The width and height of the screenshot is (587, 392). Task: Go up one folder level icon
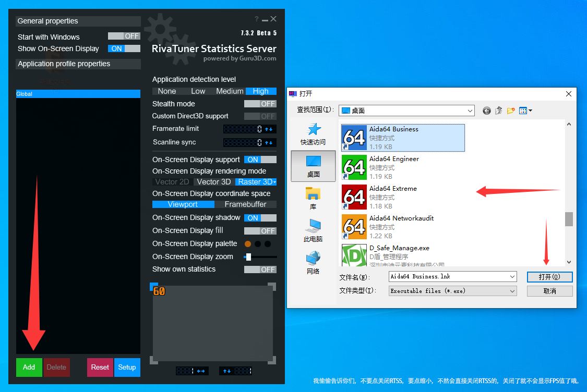pos(499,111)
